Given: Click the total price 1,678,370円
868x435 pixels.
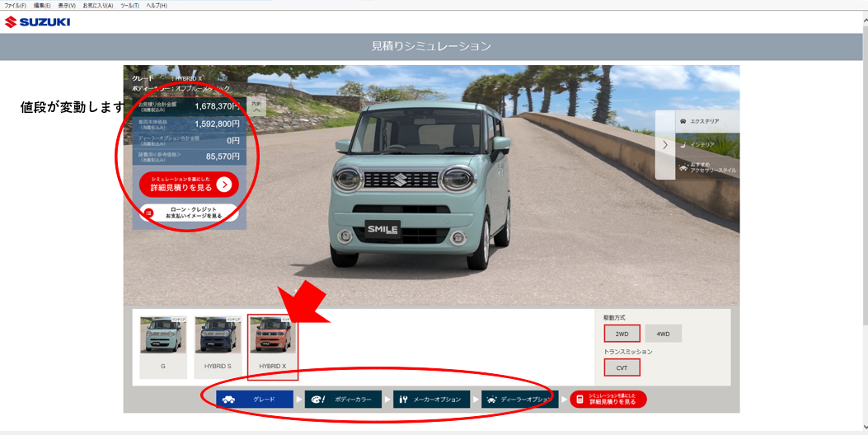Looking at the screenshot, I should [217, 106].
